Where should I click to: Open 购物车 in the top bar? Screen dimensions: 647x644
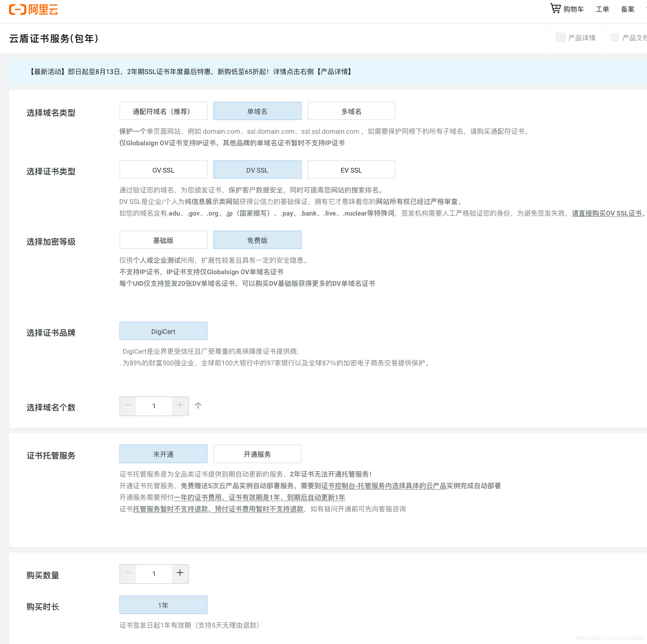[x=574, y=9]
